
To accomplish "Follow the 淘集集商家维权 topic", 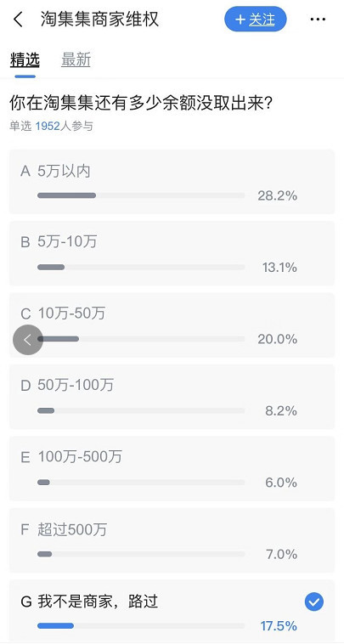I will click(256, 20).
